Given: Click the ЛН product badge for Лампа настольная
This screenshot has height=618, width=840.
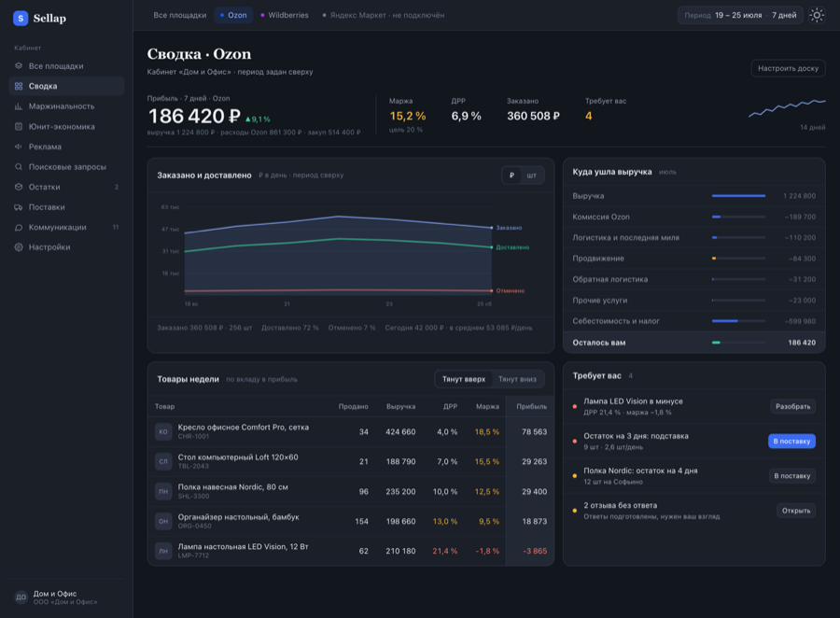Looking at the screenshot, I should (x=163, y=551).
